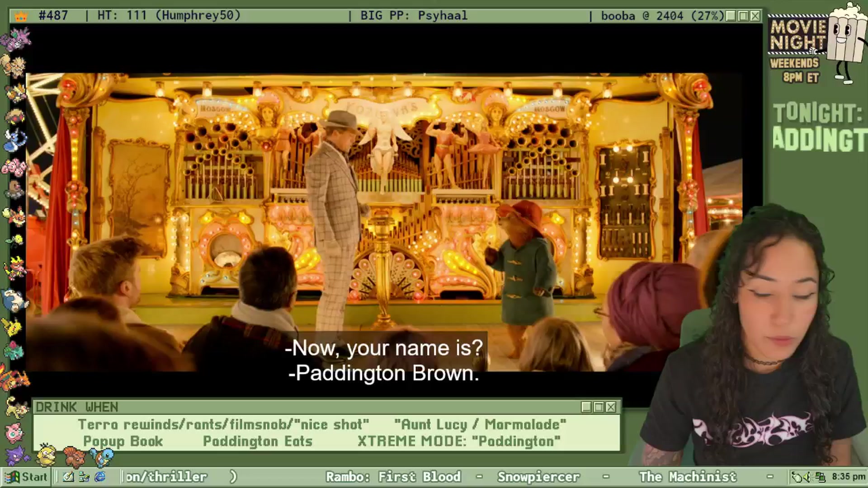
Task: Open the Start menu
Action: [26, 477]
